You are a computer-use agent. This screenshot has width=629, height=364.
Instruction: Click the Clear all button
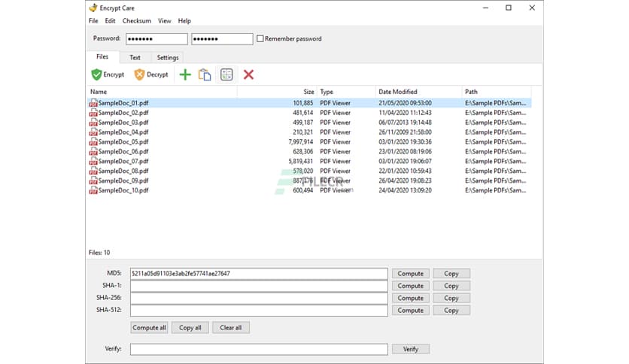(231, 327)
